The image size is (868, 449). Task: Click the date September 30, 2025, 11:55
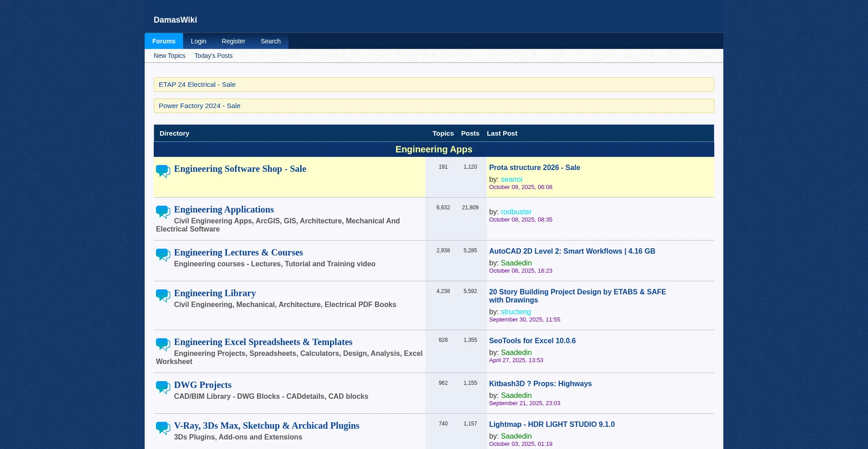click(x=524, y=319)
